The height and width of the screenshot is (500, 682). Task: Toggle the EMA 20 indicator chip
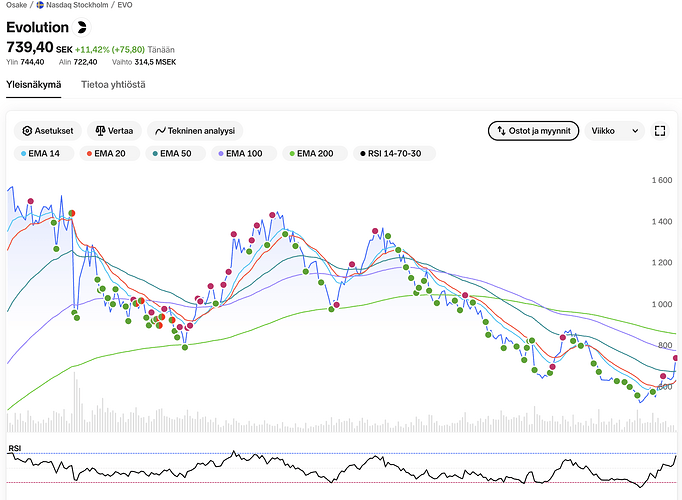coord(110,153)
